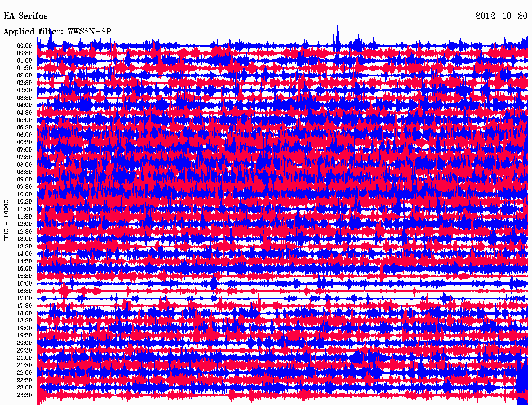Select the 20:30 time label
Viewport: 532px width, 405px height.
[x=24, y=350]
